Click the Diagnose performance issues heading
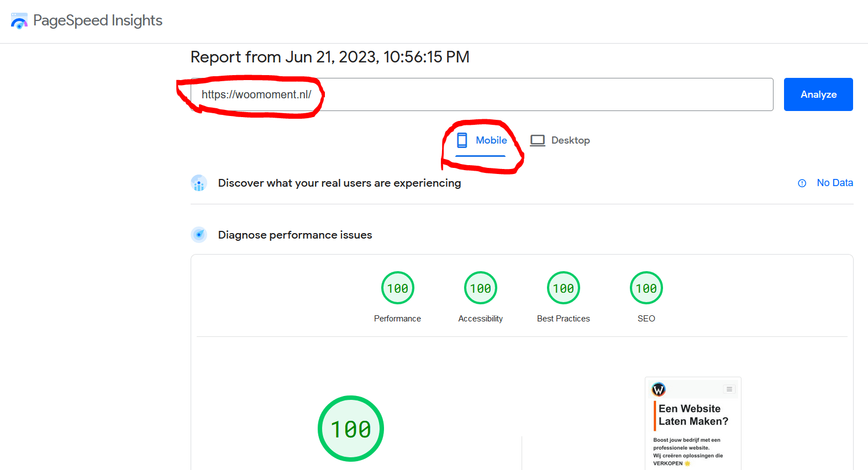 pos(295,235)
